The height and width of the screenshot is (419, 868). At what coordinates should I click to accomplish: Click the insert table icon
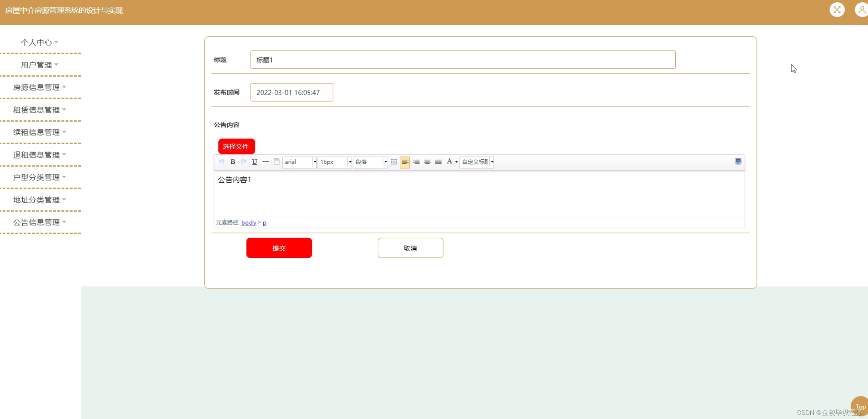tap(394, 162)
